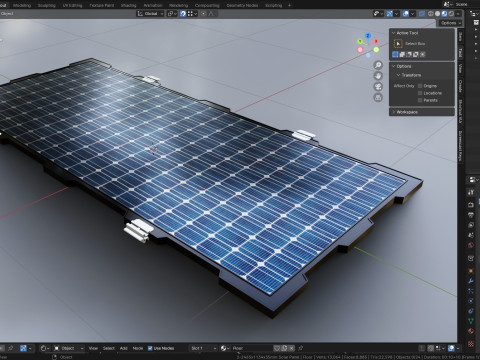Open the Modifiers wrench properties tab icon

coord(471,281)
